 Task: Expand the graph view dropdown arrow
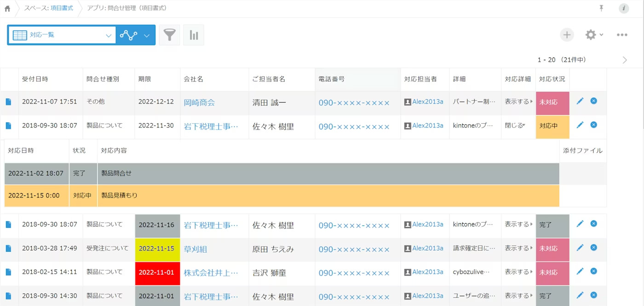[147, 35]
